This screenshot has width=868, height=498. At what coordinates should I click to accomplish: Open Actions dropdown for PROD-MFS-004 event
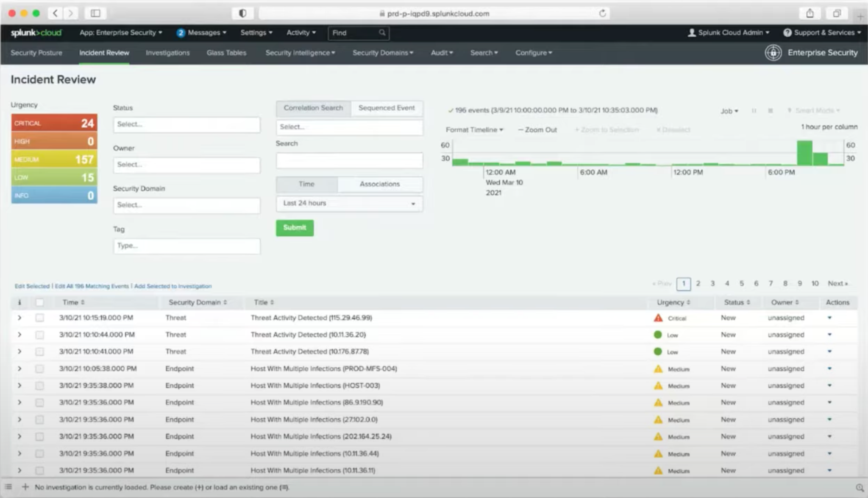[829, 369]
